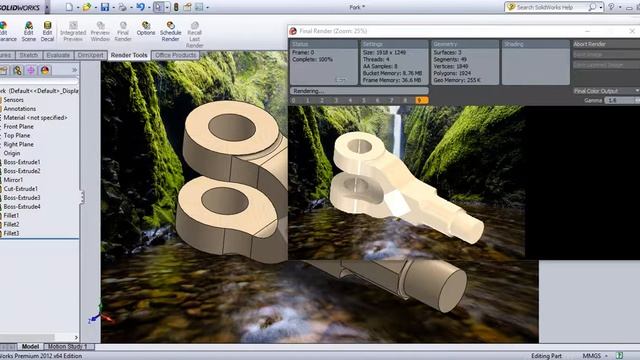Select Origin in the feature tree

coord(12,153)
